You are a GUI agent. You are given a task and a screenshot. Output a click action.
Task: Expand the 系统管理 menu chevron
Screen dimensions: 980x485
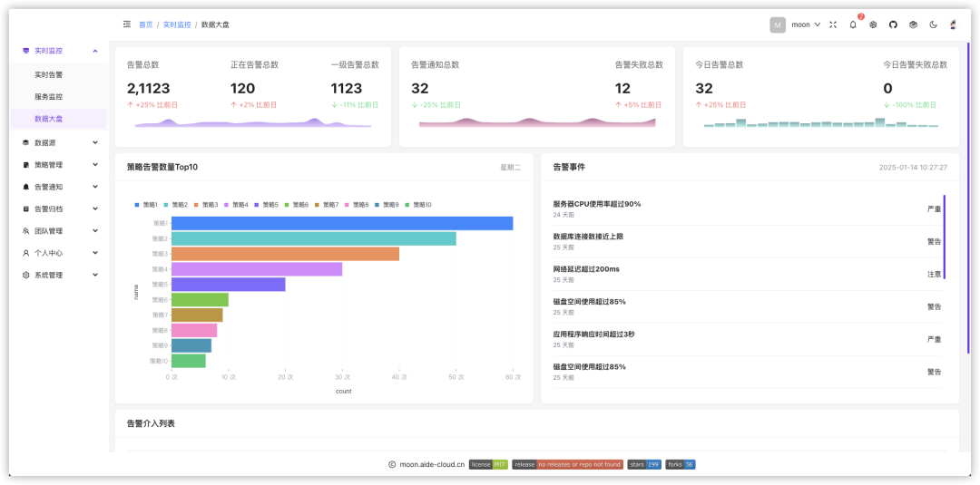[95, 275]
